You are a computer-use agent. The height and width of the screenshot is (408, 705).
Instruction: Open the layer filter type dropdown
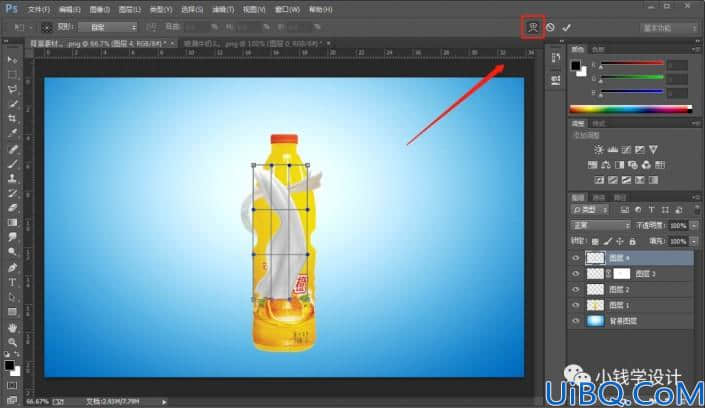coord(590,210)
